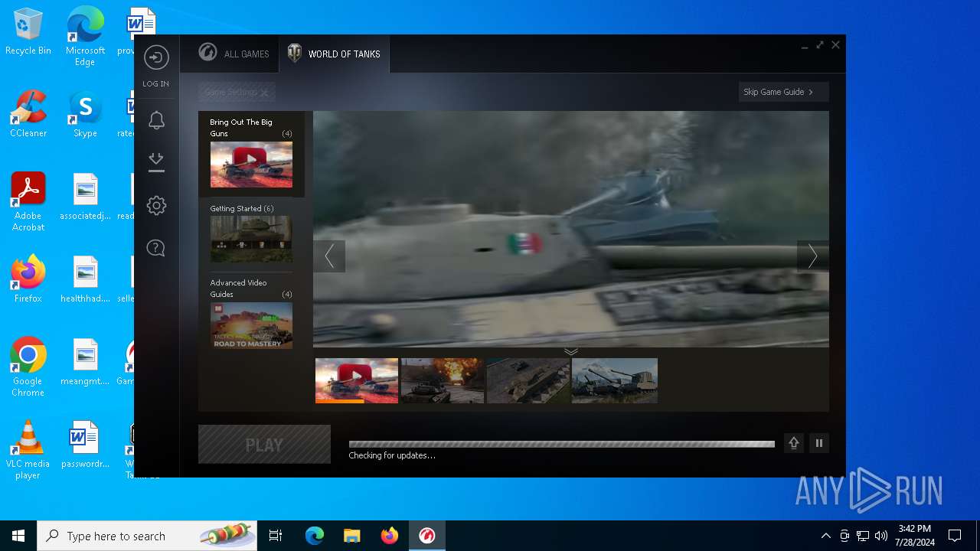Screen dimensions: 980x551
Task: Select second thumbnail with explosion
Action: coord(443,380)
